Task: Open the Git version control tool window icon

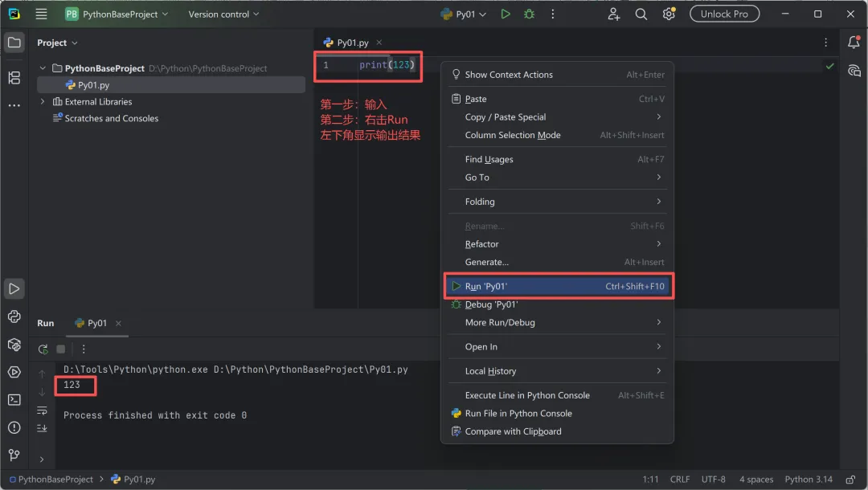Action: [x=14, y=455]
